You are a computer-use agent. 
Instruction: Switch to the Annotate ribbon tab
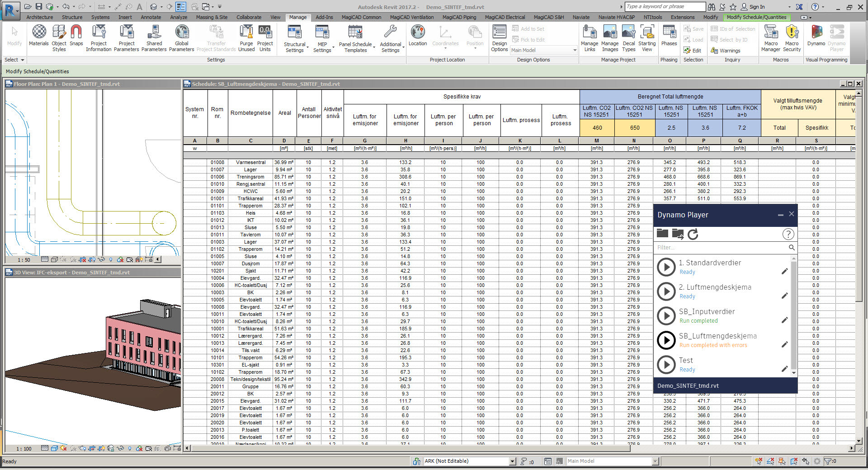pos(151,17)
